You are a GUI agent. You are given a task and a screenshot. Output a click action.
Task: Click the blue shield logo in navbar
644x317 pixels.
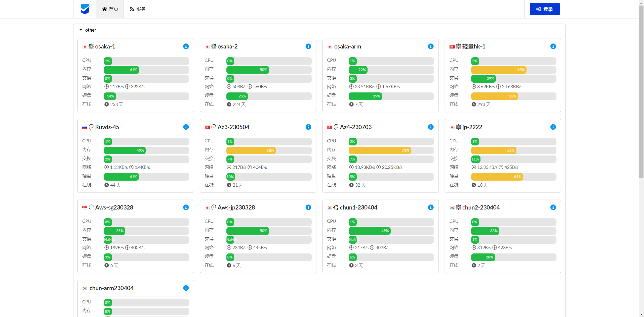coord(85,9)
